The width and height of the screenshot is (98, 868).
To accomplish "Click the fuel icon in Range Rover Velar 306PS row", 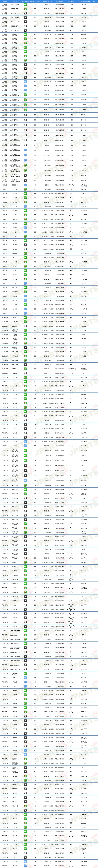I will tap(25, 170).
